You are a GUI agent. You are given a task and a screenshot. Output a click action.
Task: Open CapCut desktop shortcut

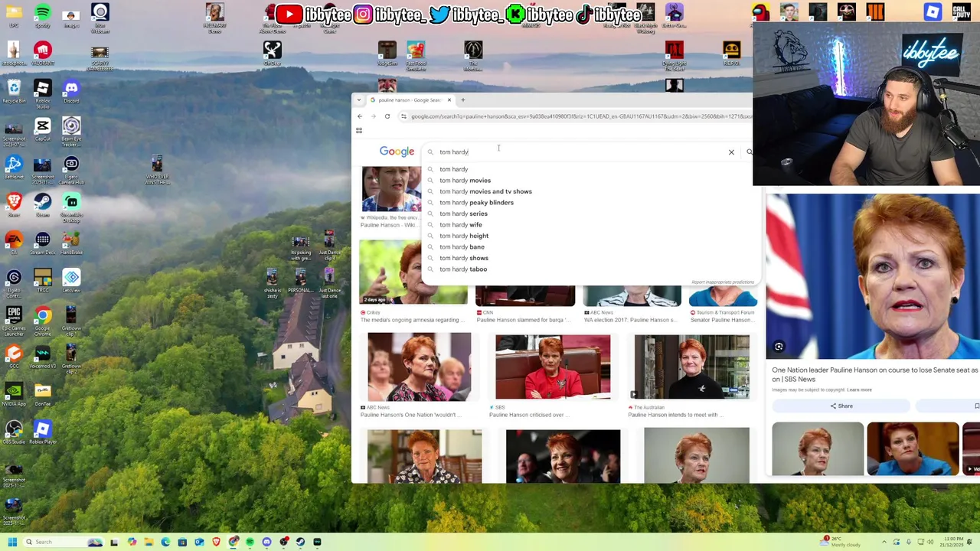coord(42,129)
